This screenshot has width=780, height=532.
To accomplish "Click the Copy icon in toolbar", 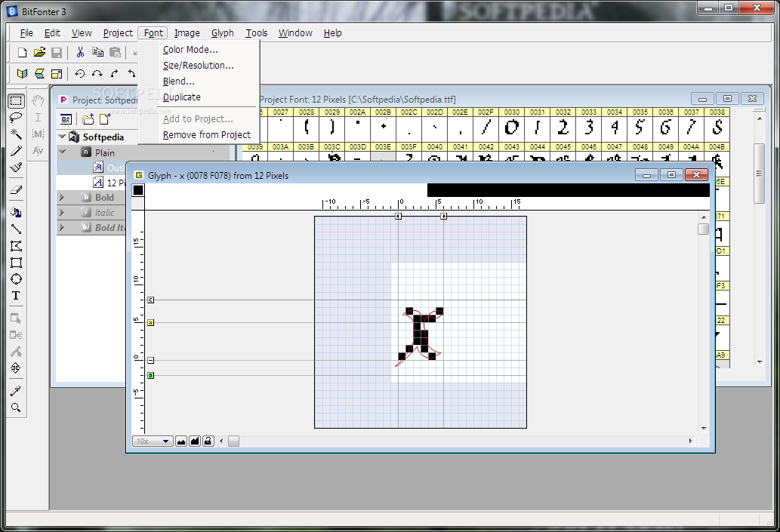I will click(98, 52).
